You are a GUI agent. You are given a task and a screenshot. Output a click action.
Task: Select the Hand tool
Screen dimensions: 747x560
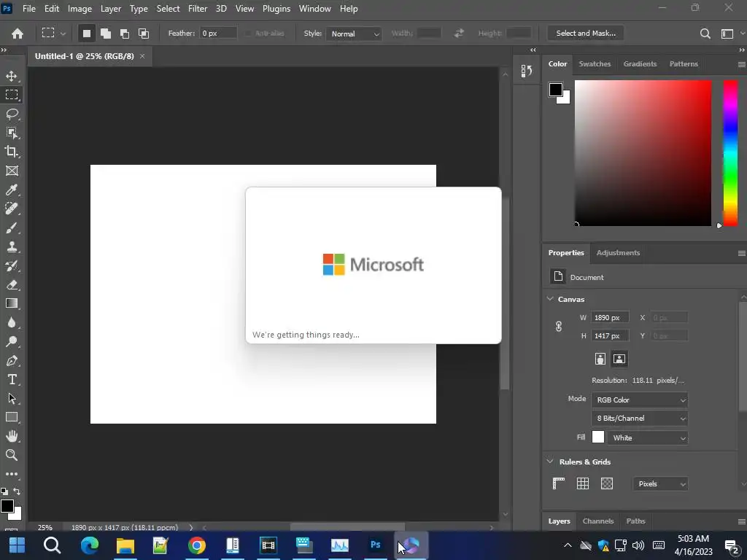coord(12,436)
